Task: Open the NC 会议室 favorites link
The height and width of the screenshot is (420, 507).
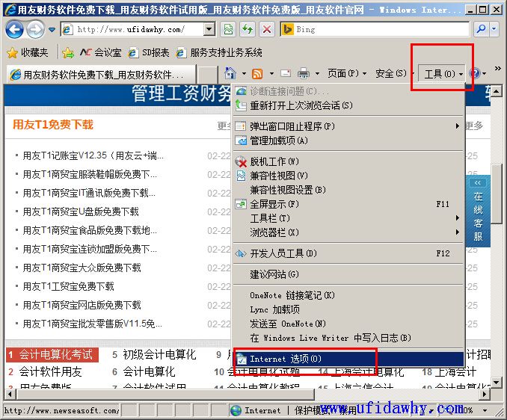Action: (100, 52)
